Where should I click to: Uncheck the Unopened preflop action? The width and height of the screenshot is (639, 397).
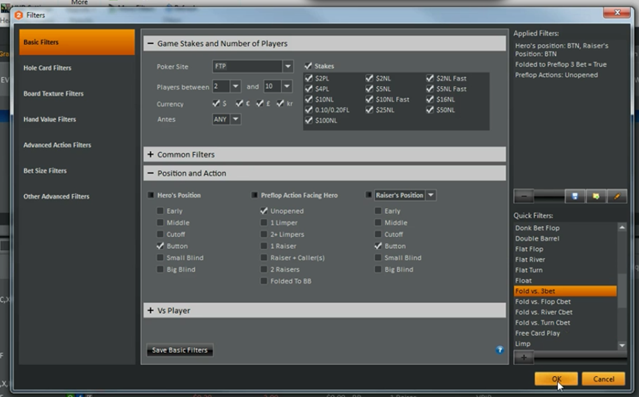click(264, 211)
